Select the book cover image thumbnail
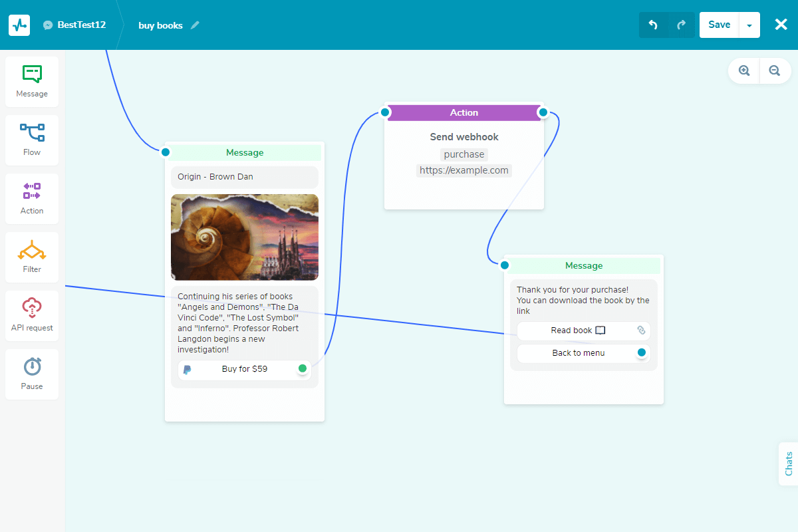This screenshot has height=532, width=798. coord(245,237)
